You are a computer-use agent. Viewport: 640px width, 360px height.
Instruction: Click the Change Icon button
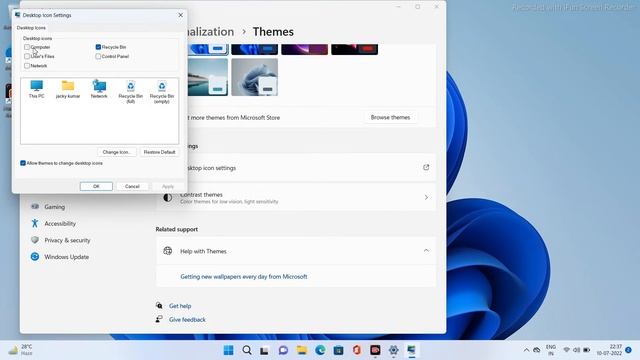pos(116,152)
